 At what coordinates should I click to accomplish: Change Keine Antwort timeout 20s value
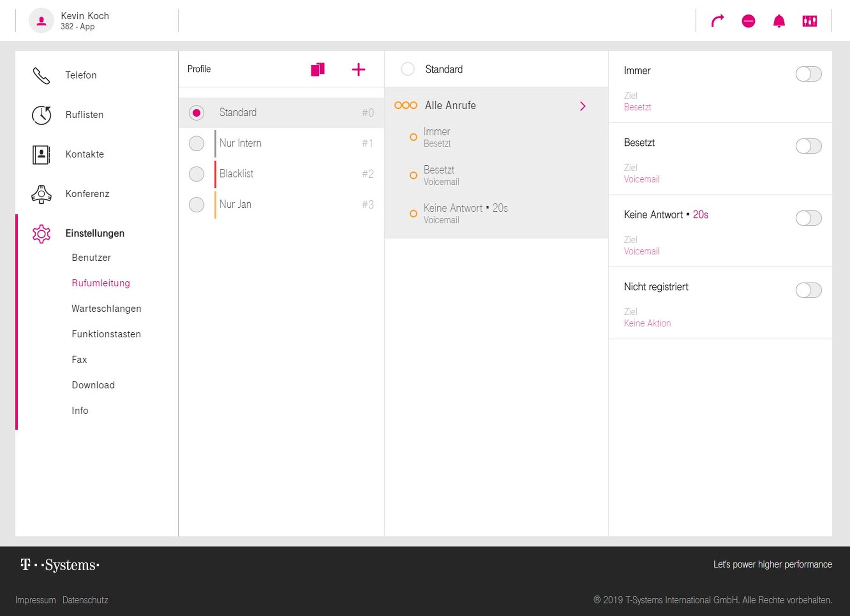point(700,215)
